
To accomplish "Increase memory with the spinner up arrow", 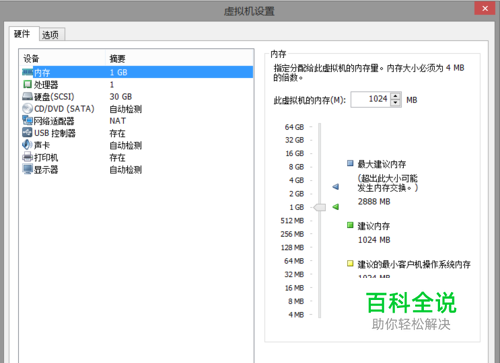I will click(396, 96).
